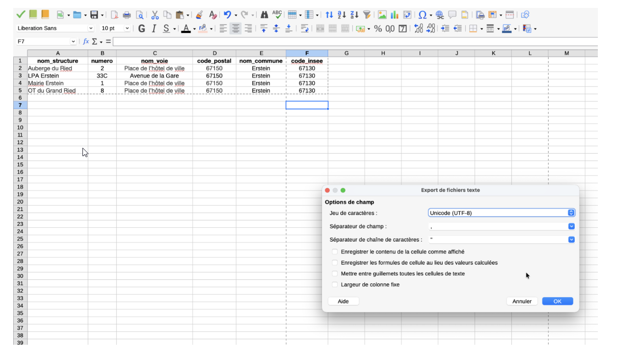Enable 'Enregistrer le contenu de la cellule comme affiché'
Screen dimensions: 644x359
pyautogui.click(x=335, y=252)
